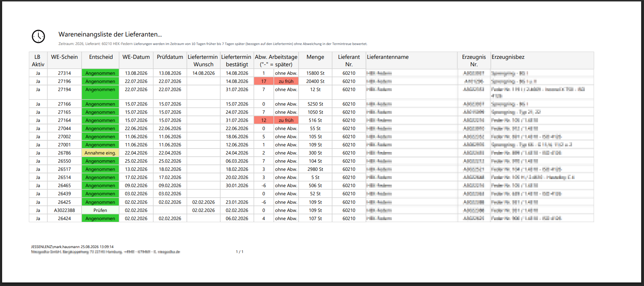This screenshot has height=286, width=644.
Task: Click the 'Zeitraum: 2026' subtitle line
Action: click(x=213, y=44)
